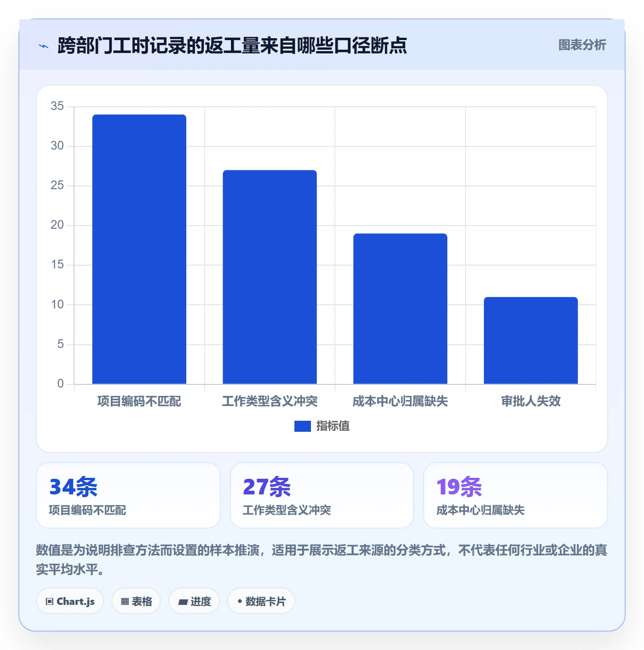Image resolution: width=644 pixels, height=650 pixels.
Task: Click the lightning bolt icon beside the title
Action: pos(44,46)
